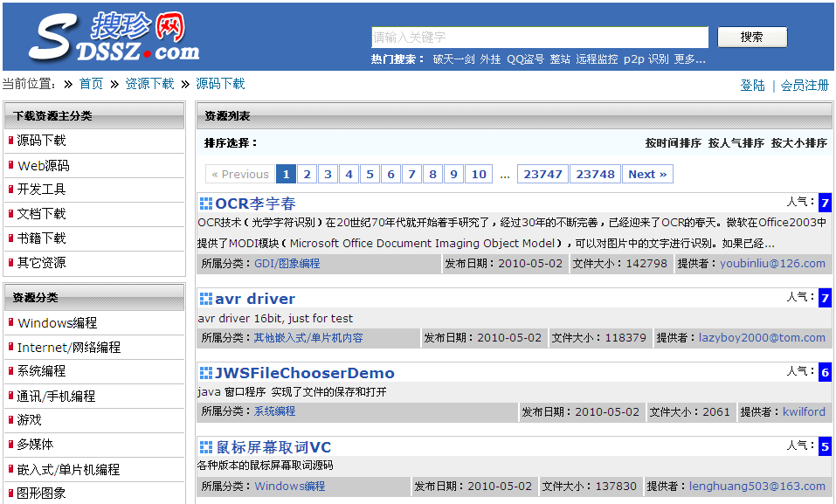Type in the 请输入关键字 search field
836x504 pixels.
coord(539,38)
